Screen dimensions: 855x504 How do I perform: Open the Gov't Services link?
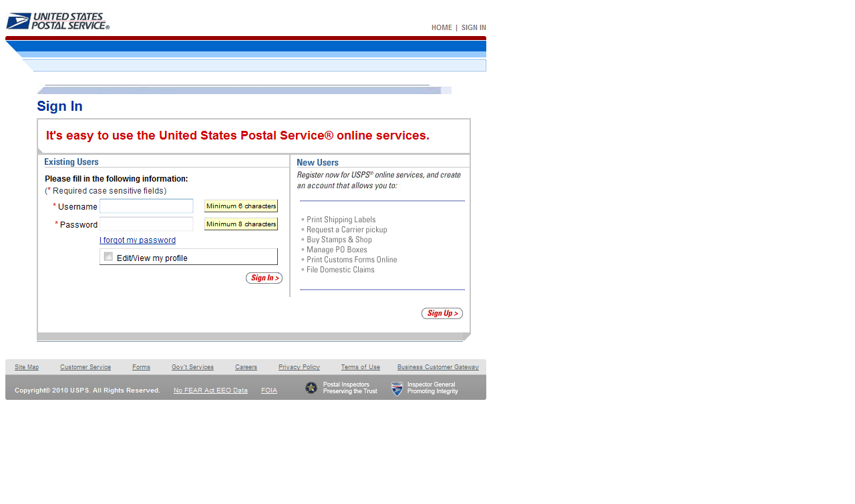coord(192,366)
